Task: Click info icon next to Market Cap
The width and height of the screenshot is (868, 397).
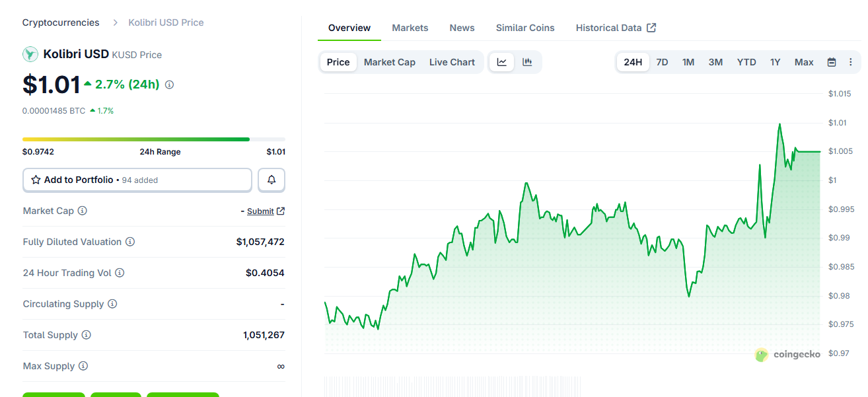Action: click(x=83, y=211)
